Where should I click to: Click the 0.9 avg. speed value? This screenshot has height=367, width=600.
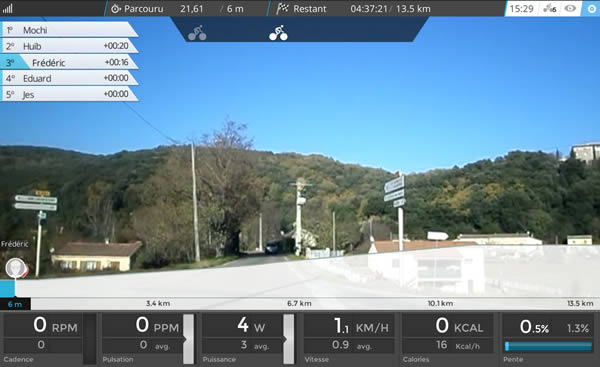click(x=351, y=345)
